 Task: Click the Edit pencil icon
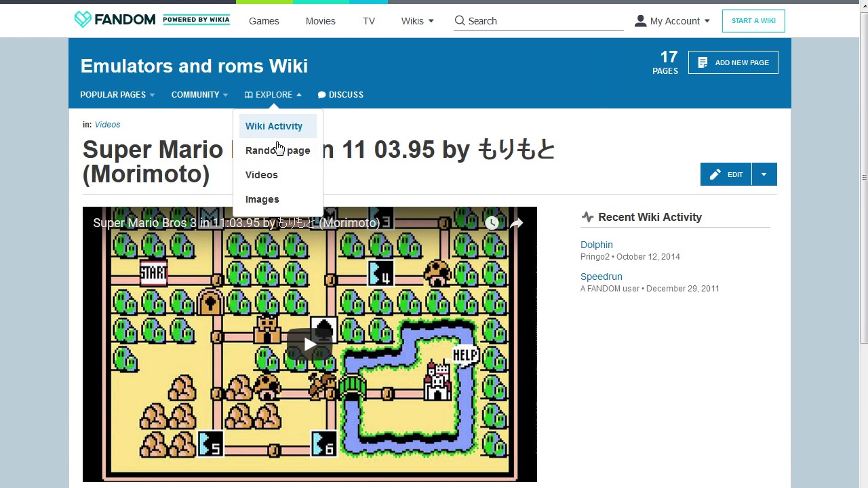(715, 174)
